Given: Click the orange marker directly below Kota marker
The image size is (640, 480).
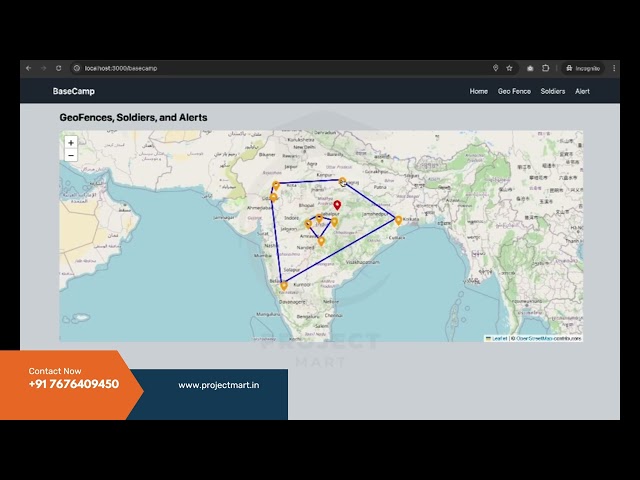Looking at the screenshot, I should click(273, 198).
